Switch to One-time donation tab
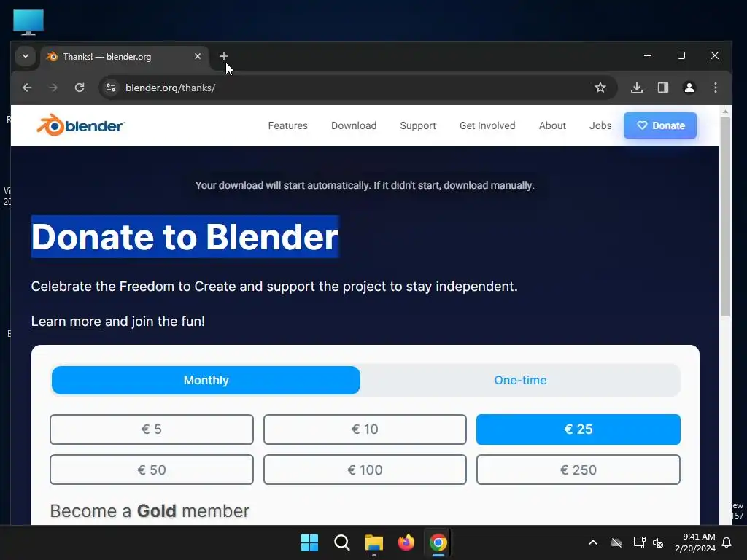 [520, 380]
